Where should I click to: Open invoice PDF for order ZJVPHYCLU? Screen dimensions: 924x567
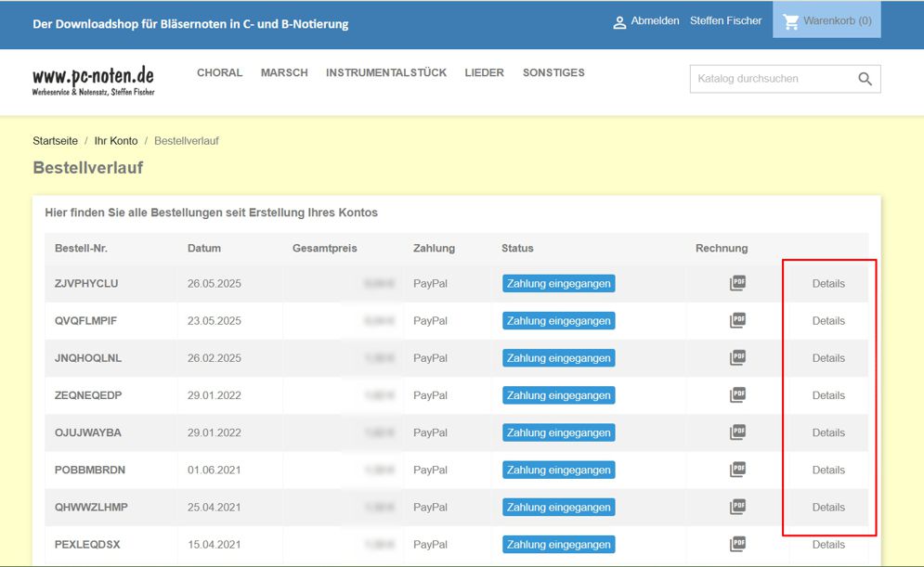pyautogui.click(x=737, y=283)
